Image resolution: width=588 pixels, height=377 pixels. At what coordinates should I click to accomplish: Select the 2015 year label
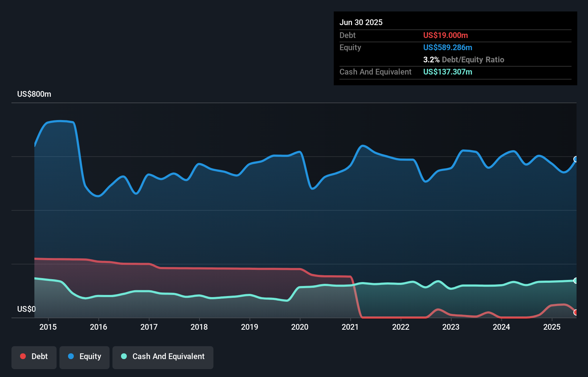[48, 327]
